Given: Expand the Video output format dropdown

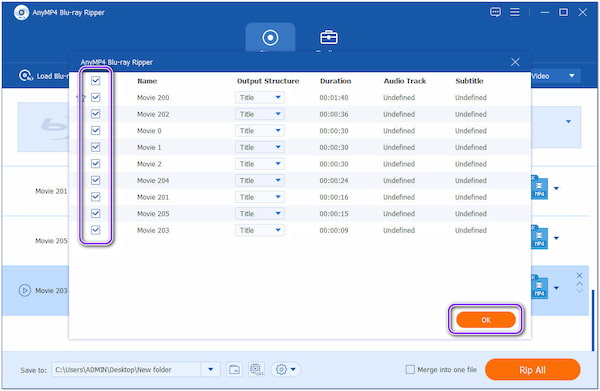Looking at the screenshot, I should click(572, 76).
